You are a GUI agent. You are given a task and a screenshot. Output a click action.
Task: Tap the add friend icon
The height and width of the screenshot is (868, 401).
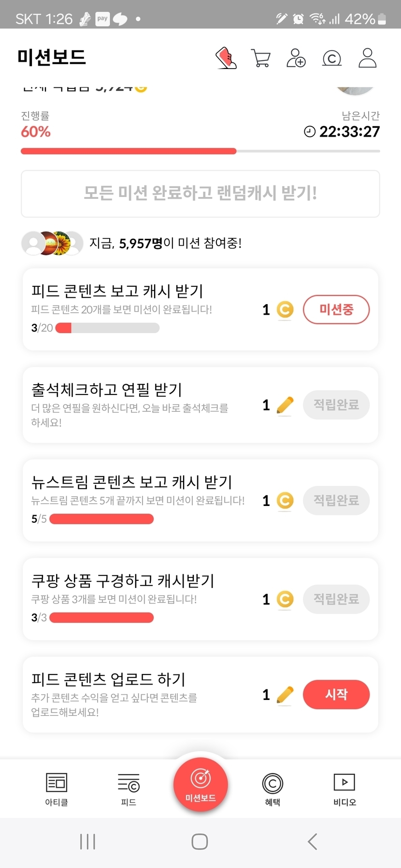(296, 58)
